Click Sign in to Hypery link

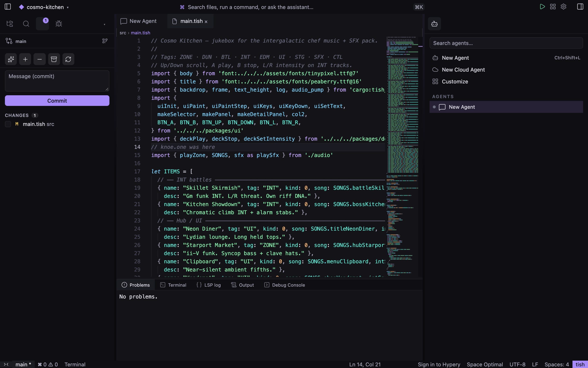pyautogui.click(x=439, y=364)
